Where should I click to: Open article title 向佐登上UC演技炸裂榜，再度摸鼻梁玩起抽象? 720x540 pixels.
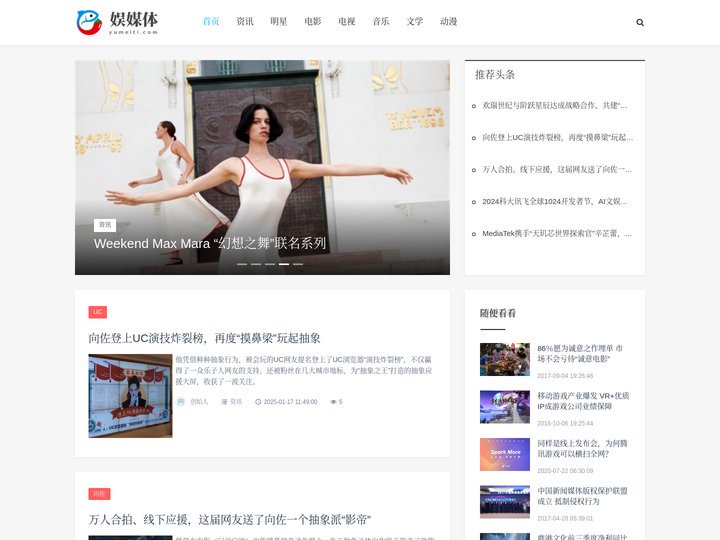[x=204, y=338]
